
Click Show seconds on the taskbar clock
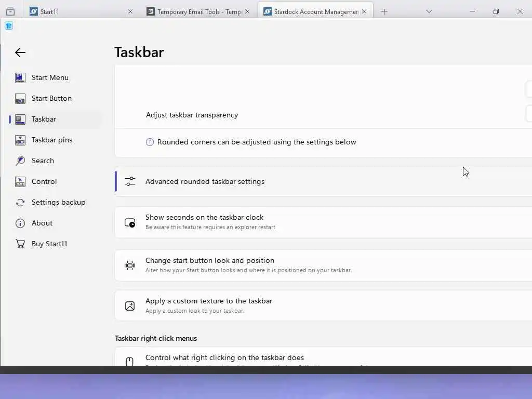323,222
